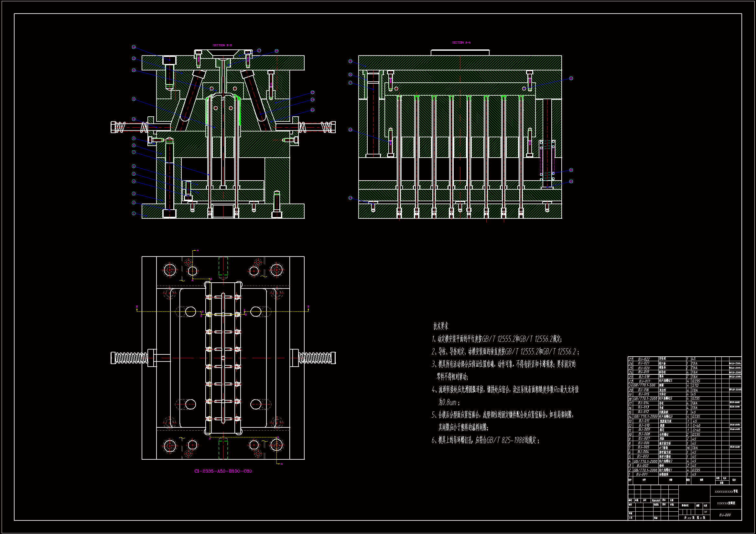The width and height of the screenshot is (756, 534).
Task: Click the BJ-022 row in parts list
Action: (644, 359)
